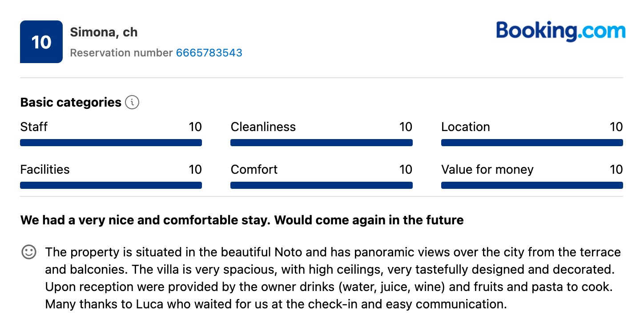The width and height of the screenshot is (644, 327).
Task: Click the Staff category label
Action: (34, 127)
